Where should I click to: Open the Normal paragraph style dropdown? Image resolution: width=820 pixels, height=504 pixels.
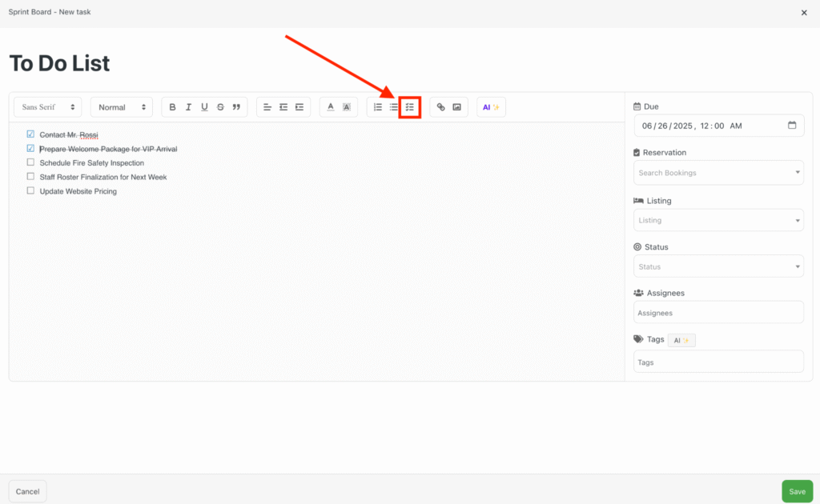coord(121,106)
